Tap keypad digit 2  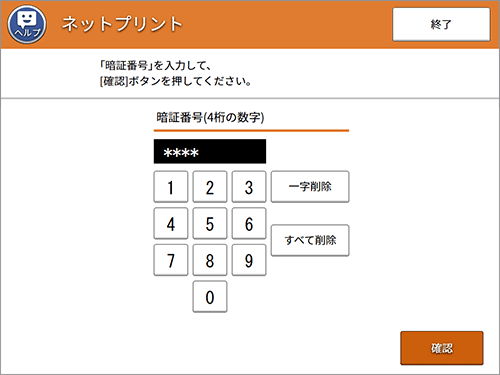tap(210, 187)
